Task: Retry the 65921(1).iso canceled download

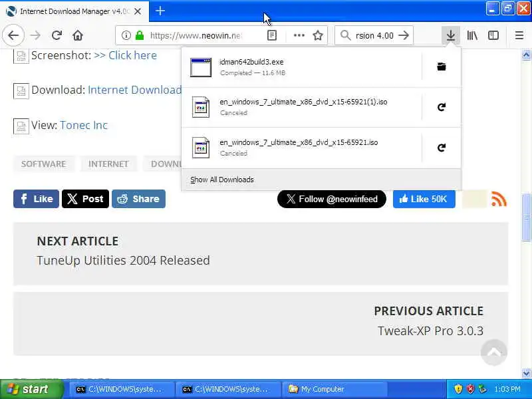Action: click(441, 107)
